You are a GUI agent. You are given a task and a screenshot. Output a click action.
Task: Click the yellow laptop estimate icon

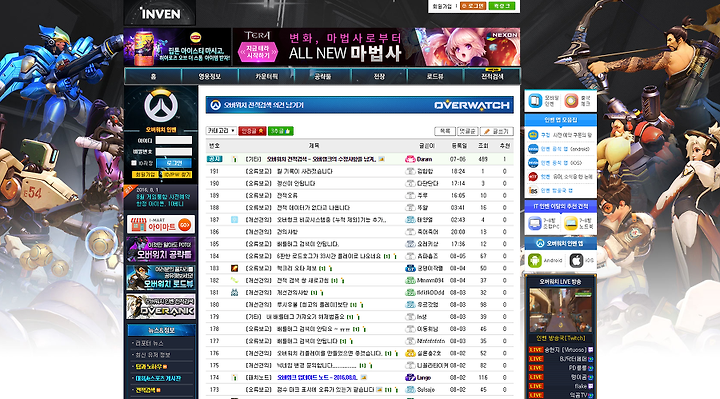tap(571, 224)
